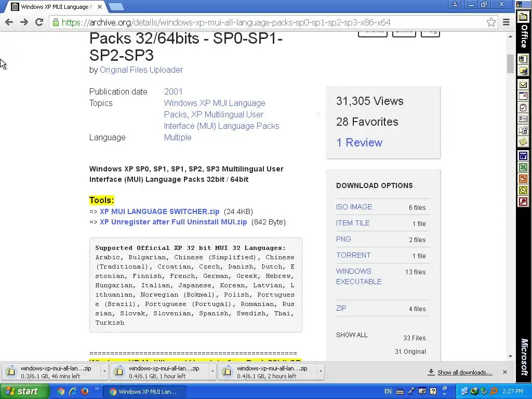Screen dimensions: 532x399
Task: Expand options for the 1 hour left download
Action: point(212,372)
